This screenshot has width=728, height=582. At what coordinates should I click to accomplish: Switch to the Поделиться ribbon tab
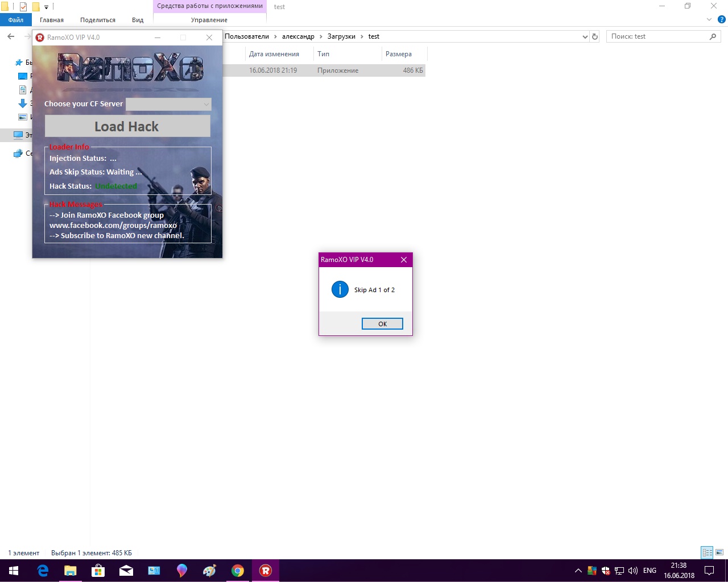pos(98,20)
